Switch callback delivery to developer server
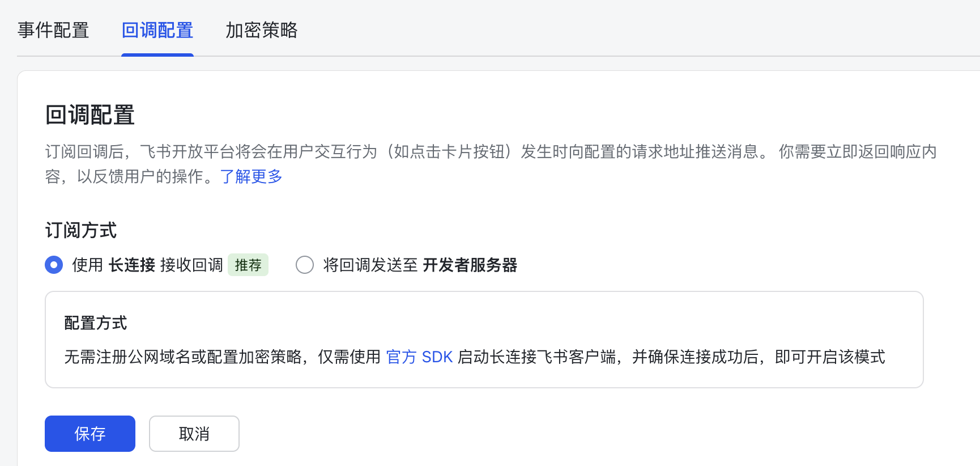This screenshot has width=980, height=466. [305, 265]
